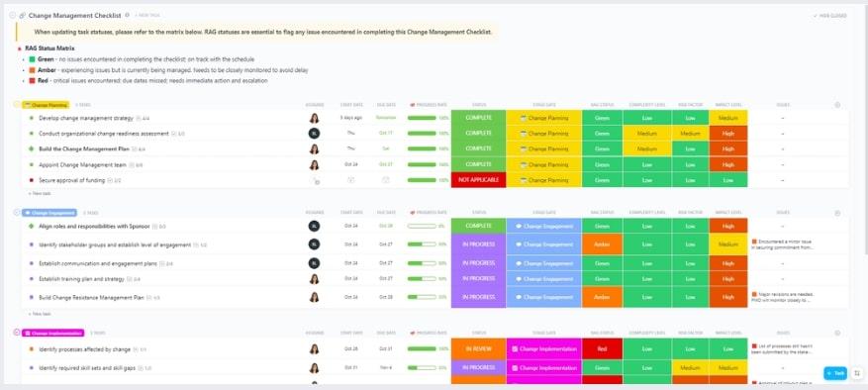Click status dot of Appoint Change Management team

click(32, 164)
